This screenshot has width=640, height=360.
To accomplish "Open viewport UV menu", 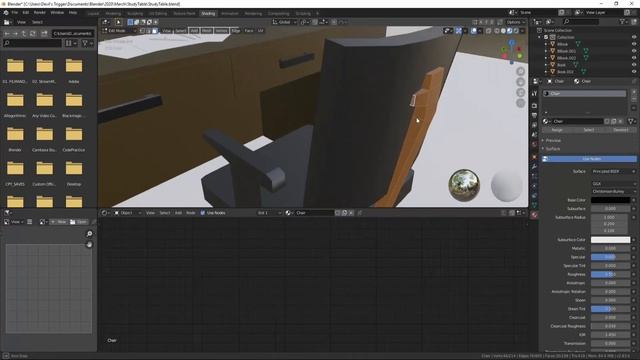I will click(260, 31).
